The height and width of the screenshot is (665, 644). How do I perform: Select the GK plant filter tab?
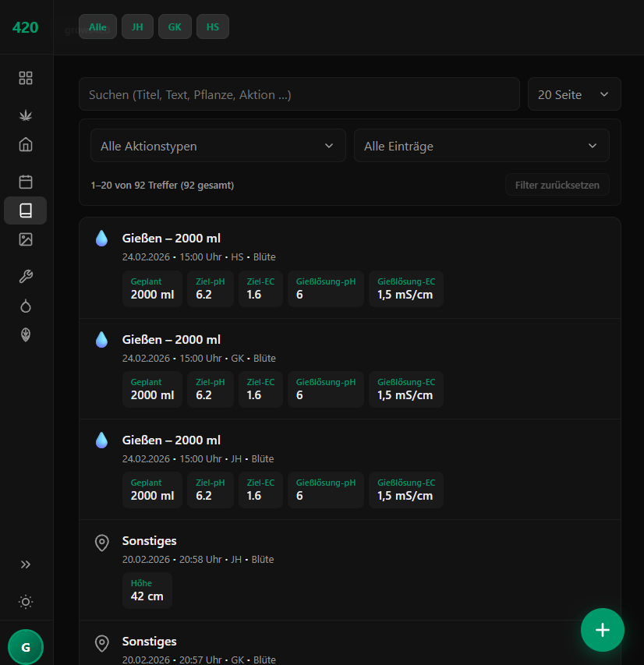coord(175,27)
